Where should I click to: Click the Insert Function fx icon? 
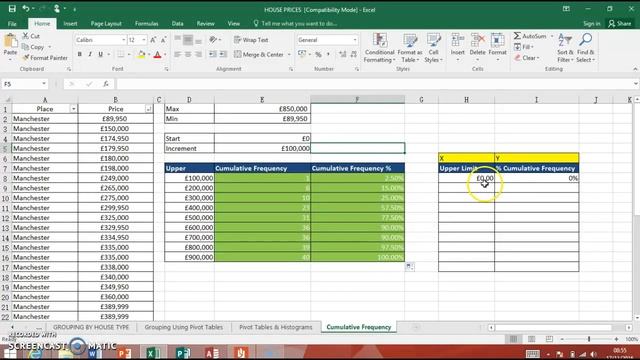(x=106, y=84)
